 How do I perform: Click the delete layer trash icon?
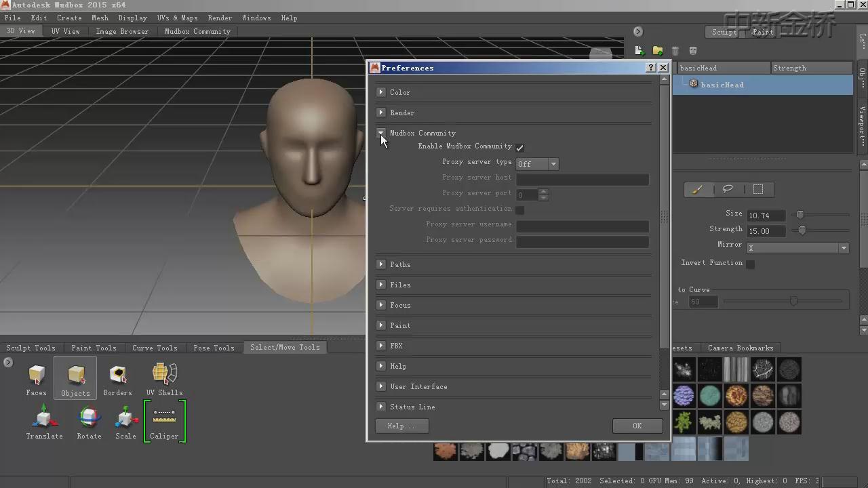675,51
